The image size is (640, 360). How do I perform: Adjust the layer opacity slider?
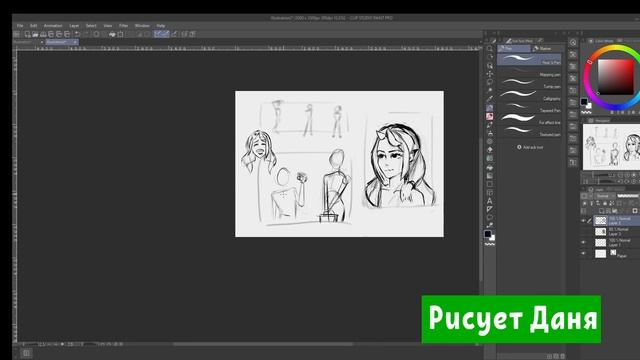tap(627, 196)
